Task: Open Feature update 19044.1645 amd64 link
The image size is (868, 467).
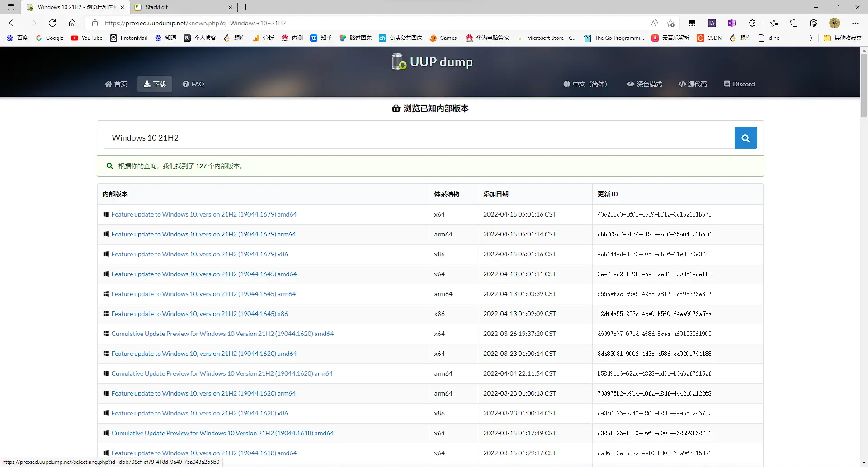Action: point(204,274)
